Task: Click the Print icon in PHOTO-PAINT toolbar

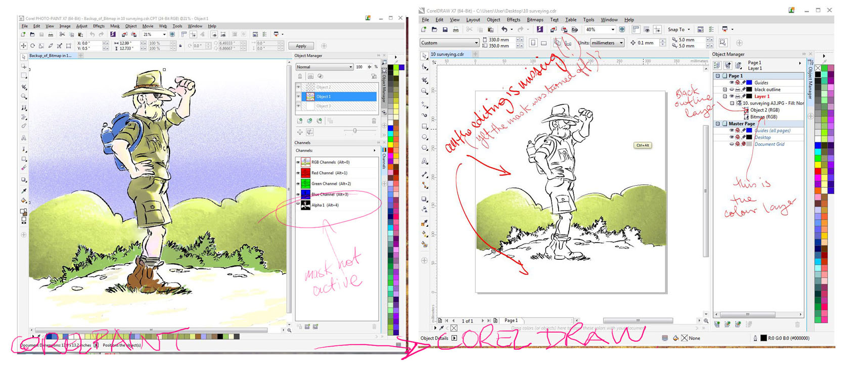Action: click(x=51, y=34)
